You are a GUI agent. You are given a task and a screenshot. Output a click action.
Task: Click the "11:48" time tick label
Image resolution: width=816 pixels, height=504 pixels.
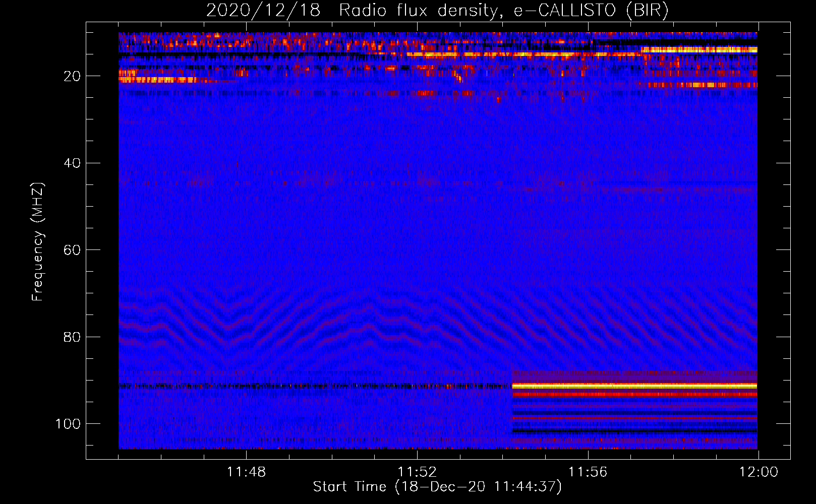246,472
